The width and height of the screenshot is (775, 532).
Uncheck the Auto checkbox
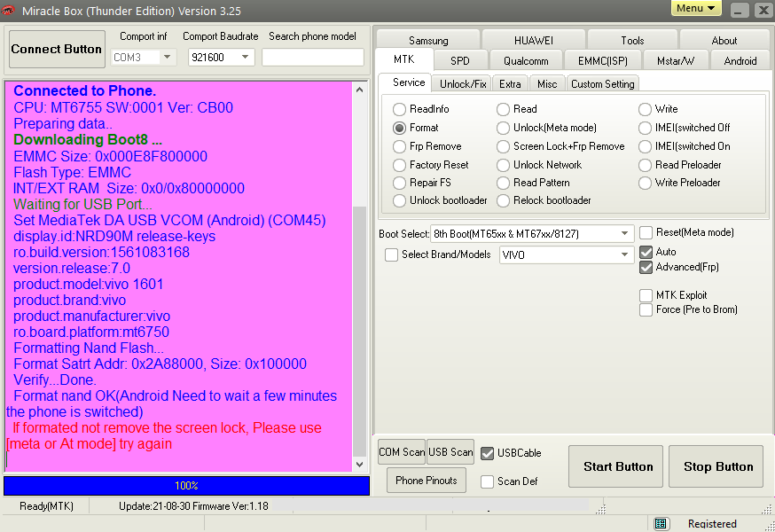point(646,252)
